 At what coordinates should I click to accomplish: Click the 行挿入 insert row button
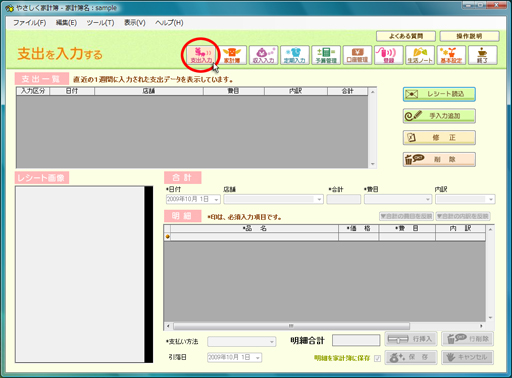(x=411, y=339)
